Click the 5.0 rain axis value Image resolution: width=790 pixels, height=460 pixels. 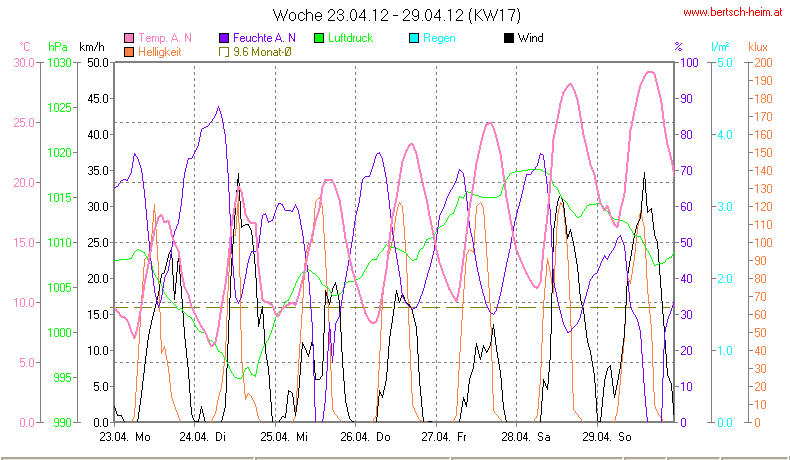725,62
